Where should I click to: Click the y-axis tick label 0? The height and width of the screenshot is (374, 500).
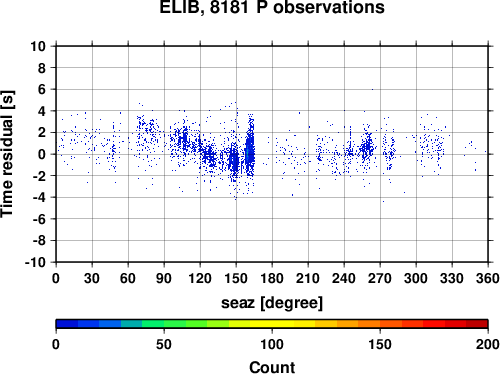coord(42,154)
